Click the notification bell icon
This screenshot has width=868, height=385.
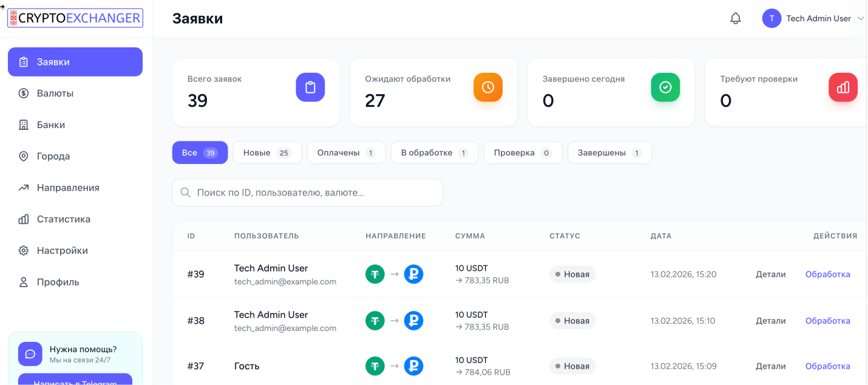click(x=735, y=18)
